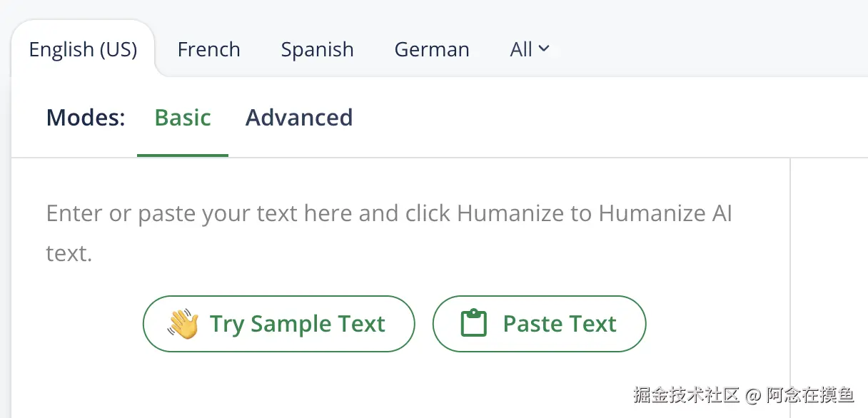Click the Chinese watermark text

(x=743, y=394)
